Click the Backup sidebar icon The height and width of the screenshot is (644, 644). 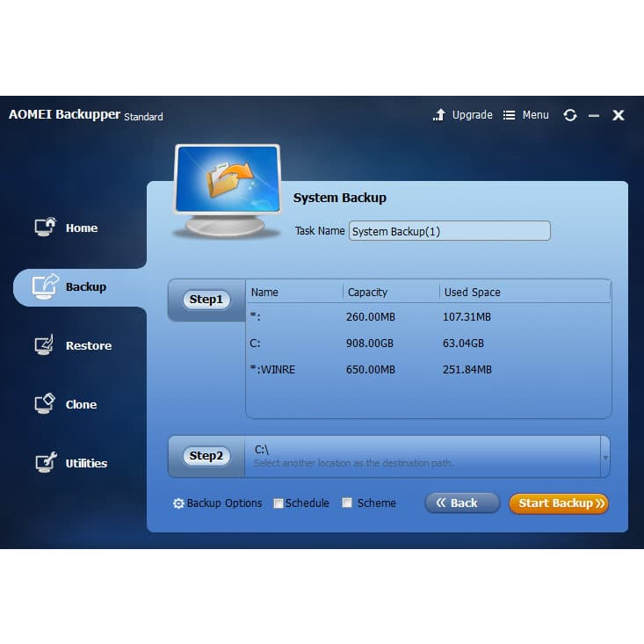click(x=45, y=286)
